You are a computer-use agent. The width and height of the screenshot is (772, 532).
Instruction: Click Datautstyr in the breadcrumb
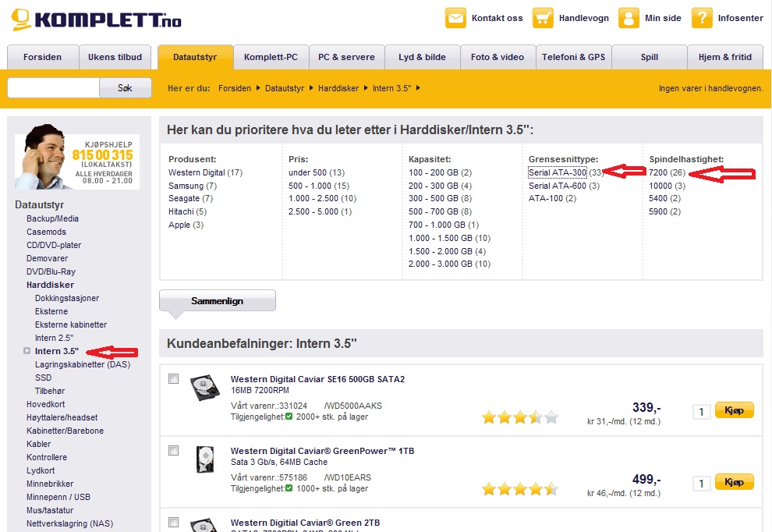[x=285, y=88]
